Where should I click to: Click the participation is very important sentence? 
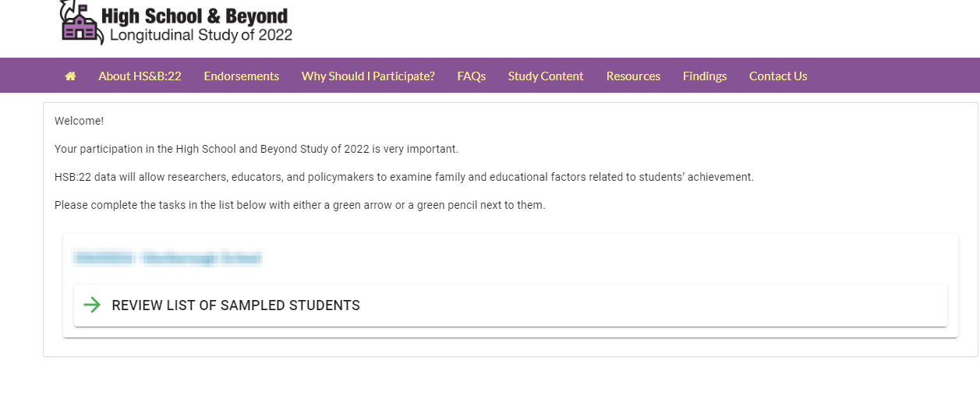(256, 149)
